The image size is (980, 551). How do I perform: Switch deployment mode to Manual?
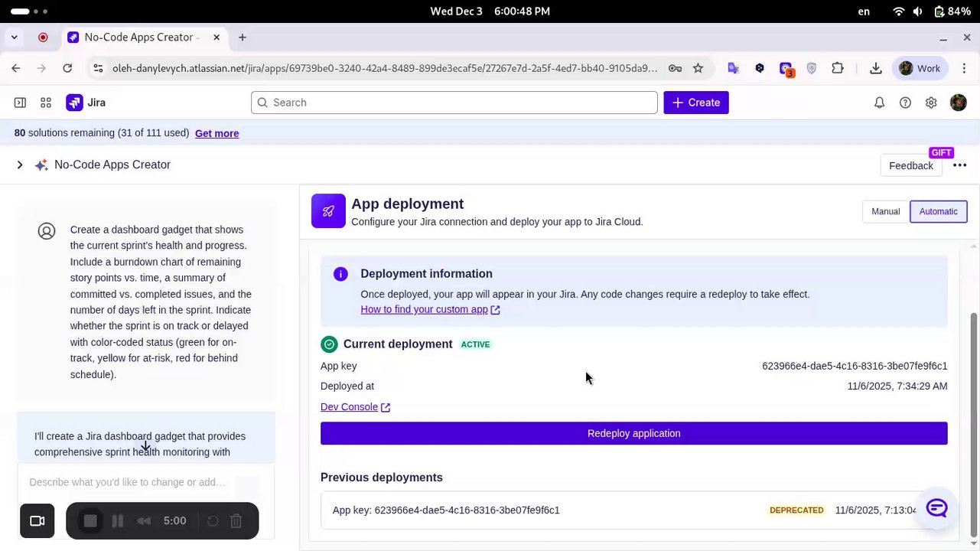pos(885,212)
